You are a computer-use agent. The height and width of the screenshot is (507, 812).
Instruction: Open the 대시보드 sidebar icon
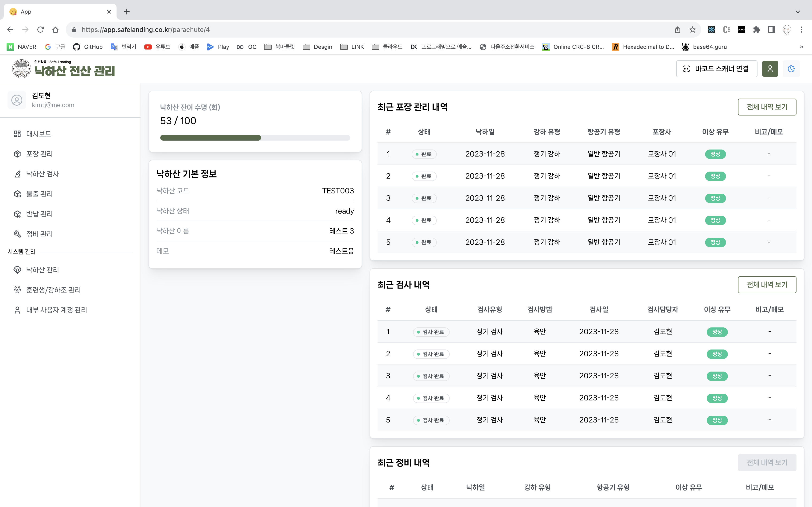[17, 134]
